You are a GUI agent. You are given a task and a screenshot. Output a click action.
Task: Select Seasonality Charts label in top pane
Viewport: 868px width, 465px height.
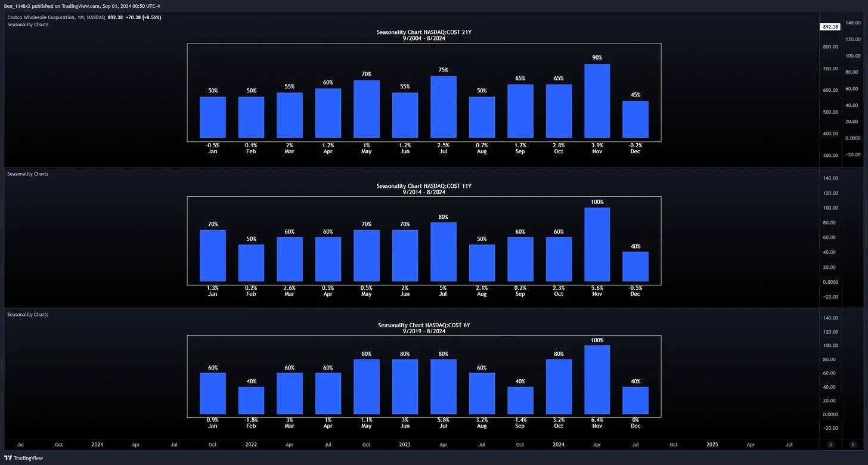point(27,24)
